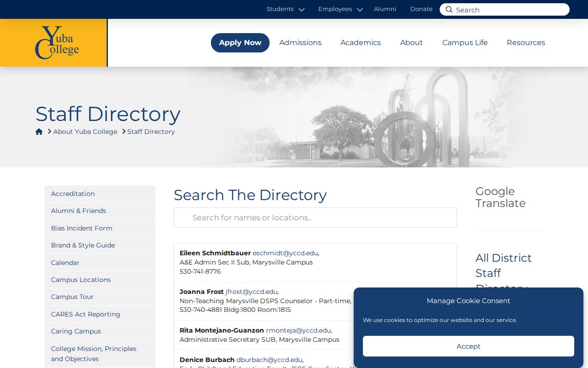Click phone number 530-741-8776

click(x=200, y=271)
